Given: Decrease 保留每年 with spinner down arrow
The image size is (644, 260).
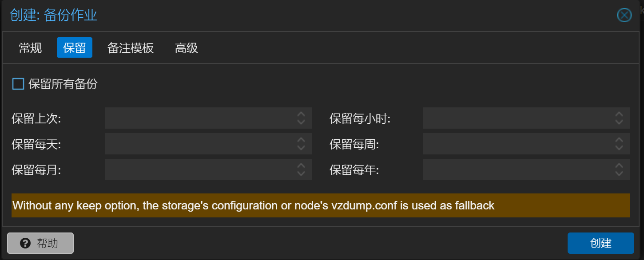Looking at the screenshot, I should point(619,173).
